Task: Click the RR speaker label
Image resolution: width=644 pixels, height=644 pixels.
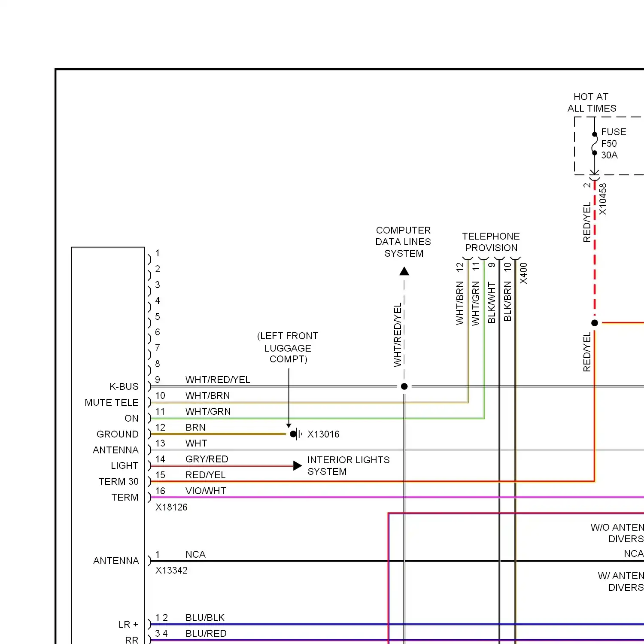Action: click(x=132, y=640)
